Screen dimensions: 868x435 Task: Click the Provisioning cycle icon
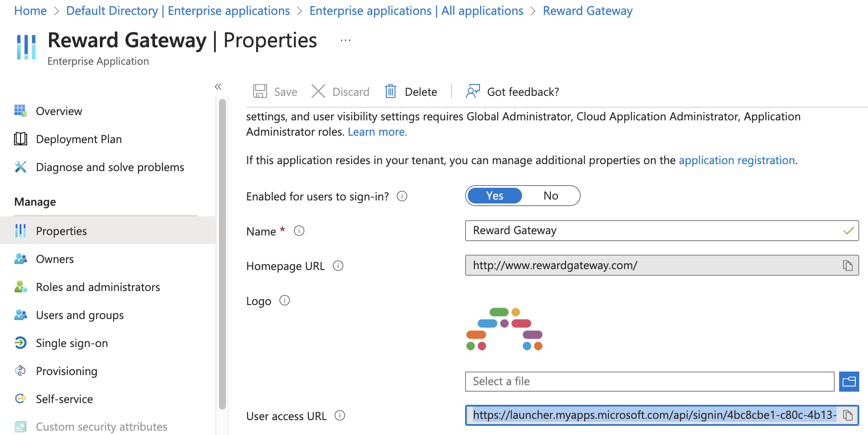[x=21, y=371]
